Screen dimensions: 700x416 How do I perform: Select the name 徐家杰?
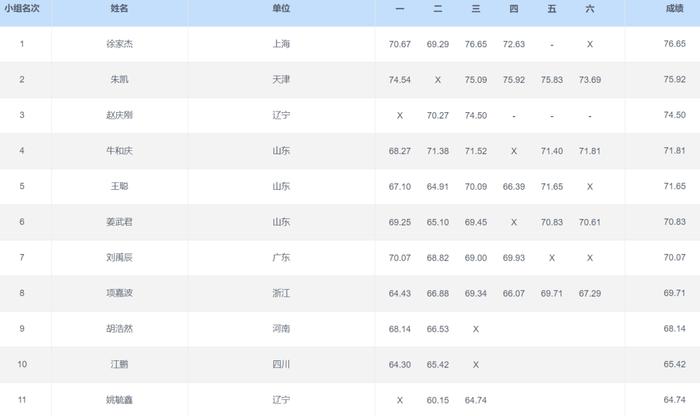(x=119, y=44)
